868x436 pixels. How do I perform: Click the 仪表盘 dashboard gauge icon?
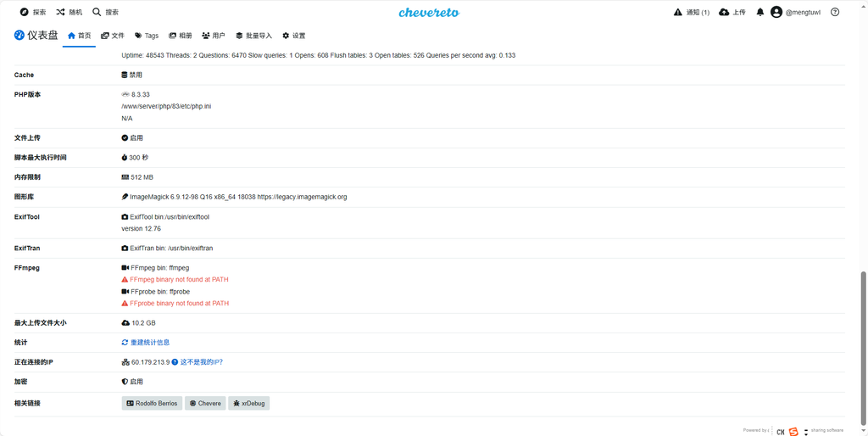point(19,36)
